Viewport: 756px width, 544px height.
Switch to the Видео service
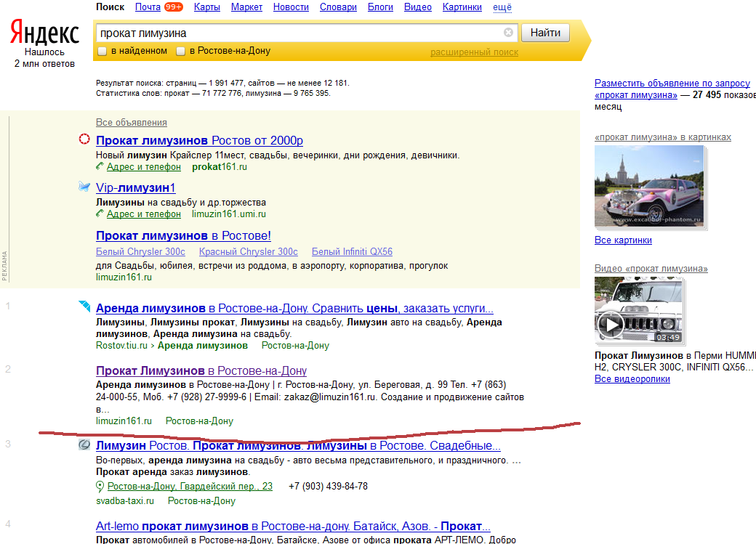point(417,7)
